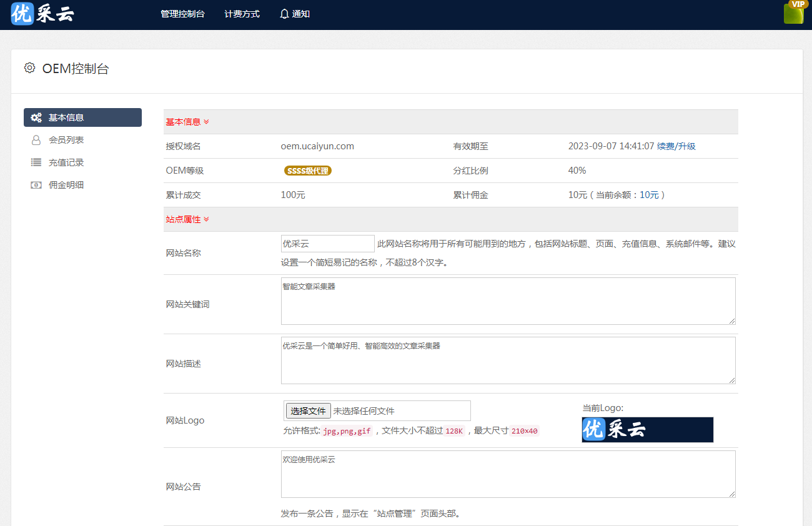Collapse the 基本信息 section header

click(187, 122)
